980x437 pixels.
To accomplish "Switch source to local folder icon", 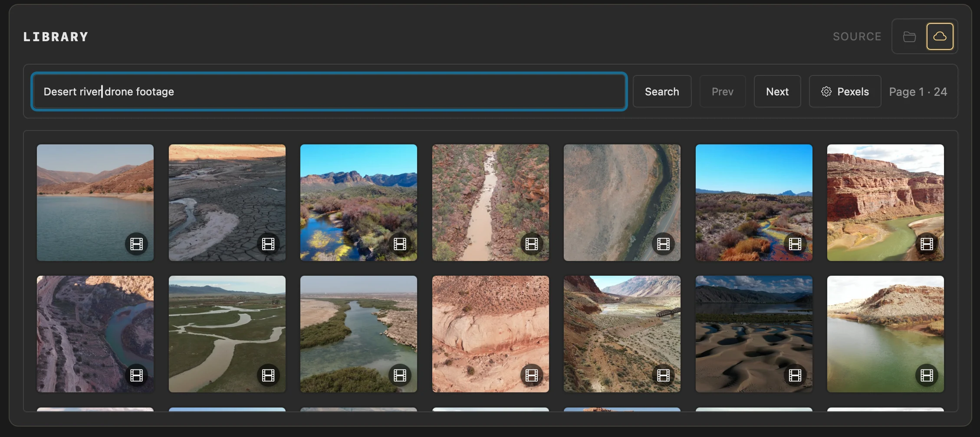I will click(x=909, y=37).
